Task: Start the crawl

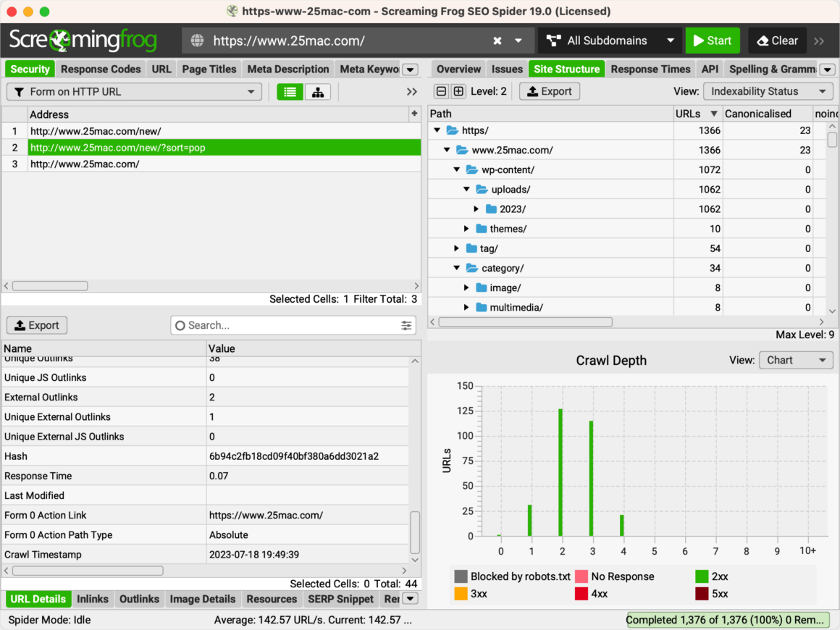Action: coord(713,41)
